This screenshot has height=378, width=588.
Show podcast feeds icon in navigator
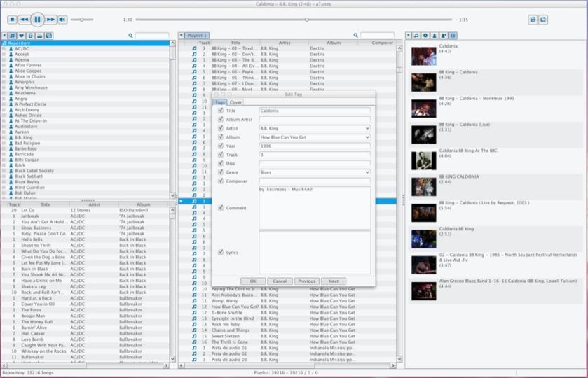point(48,36)
